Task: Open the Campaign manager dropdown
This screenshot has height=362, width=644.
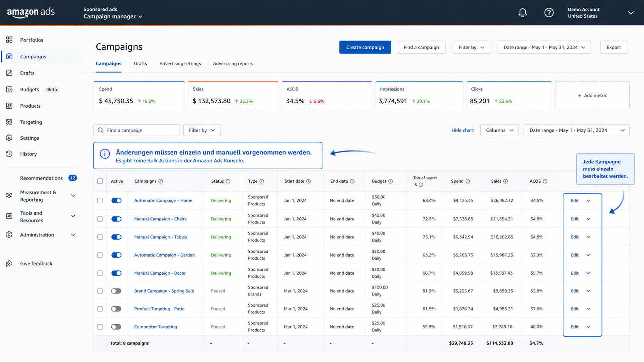Action: (x=113, y=17)
